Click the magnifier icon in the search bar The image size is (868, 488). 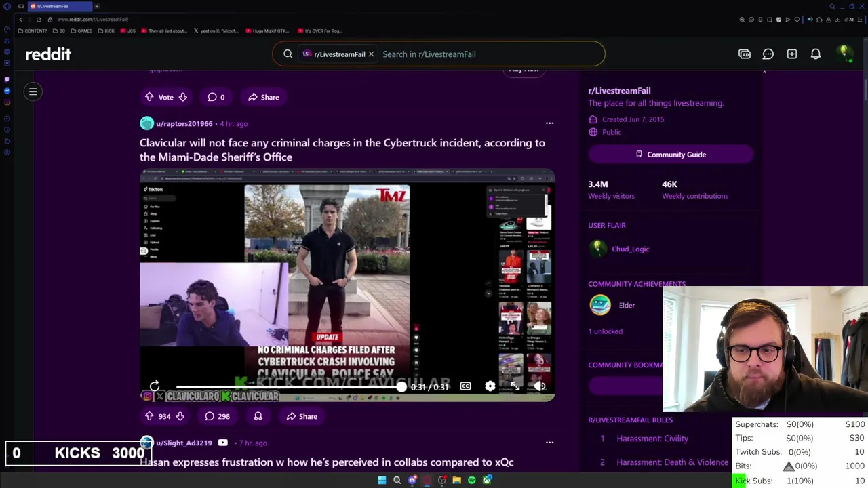click(288, 54)
